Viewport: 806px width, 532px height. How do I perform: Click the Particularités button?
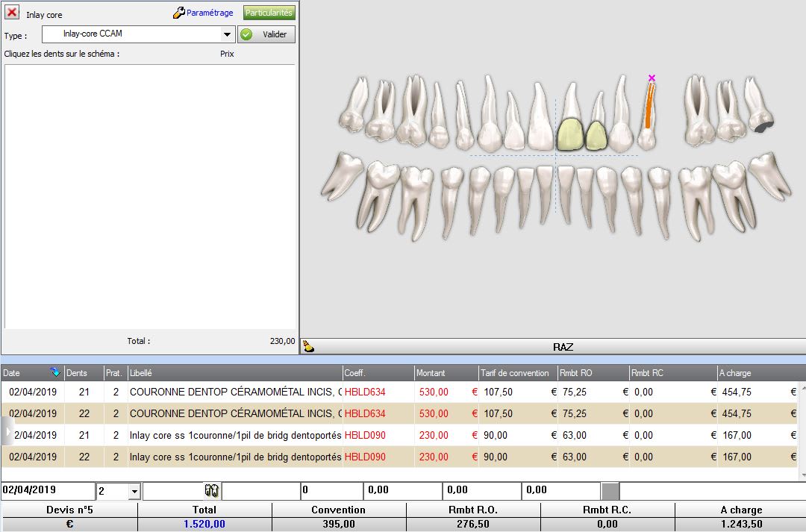269,13
